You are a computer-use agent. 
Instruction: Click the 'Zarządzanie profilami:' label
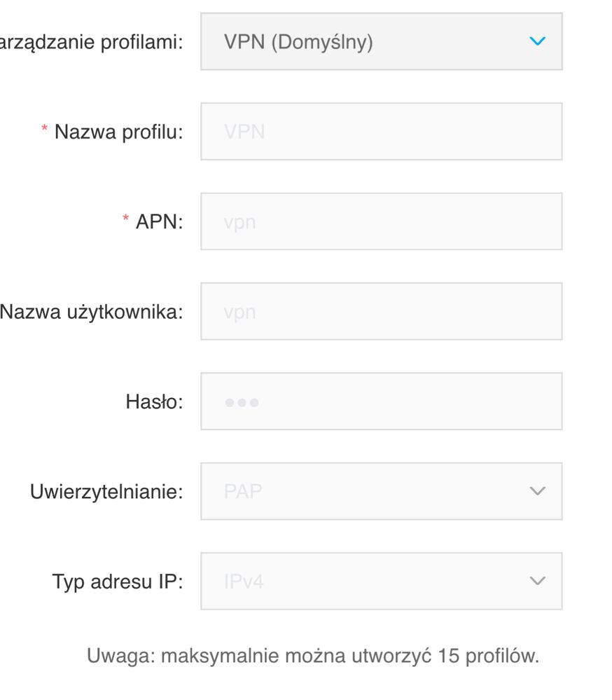click(x=91, y=42)
